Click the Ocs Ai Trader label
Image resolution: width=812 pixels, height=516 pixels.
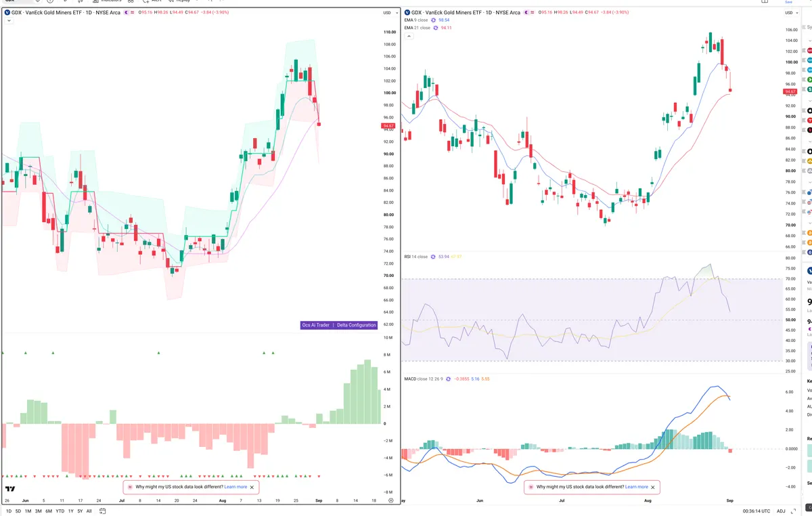pos(316,325)
